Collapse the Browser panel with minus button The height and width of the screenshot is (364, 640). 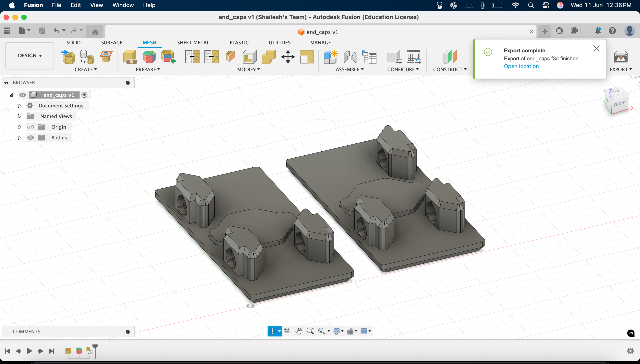point(128,83)
